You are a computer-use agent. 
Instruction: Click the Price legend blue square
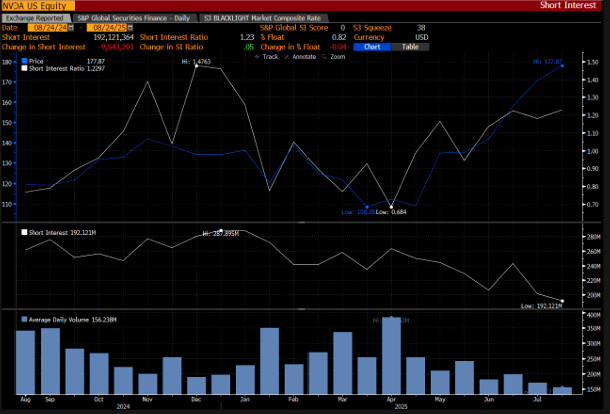point(25,60)
